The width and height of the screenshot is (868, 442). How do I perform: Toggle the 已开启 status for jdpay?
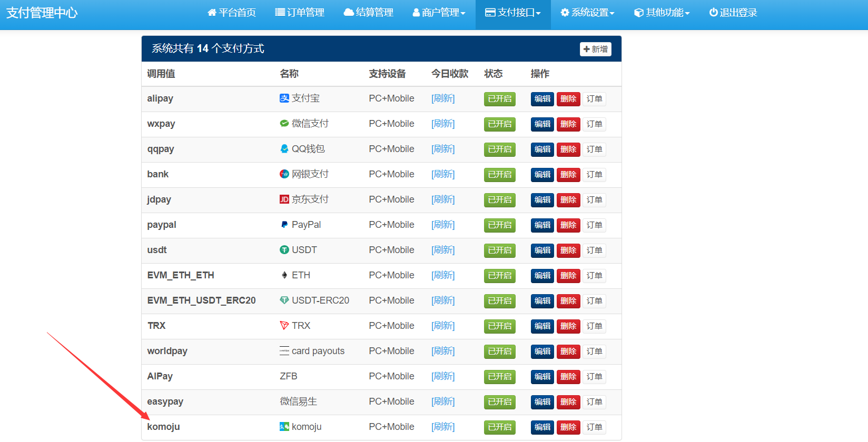pos(500,200)
